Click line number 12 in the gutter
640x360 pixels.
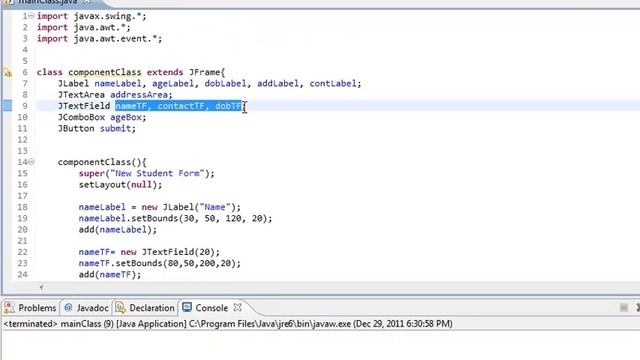coord(22,140)
